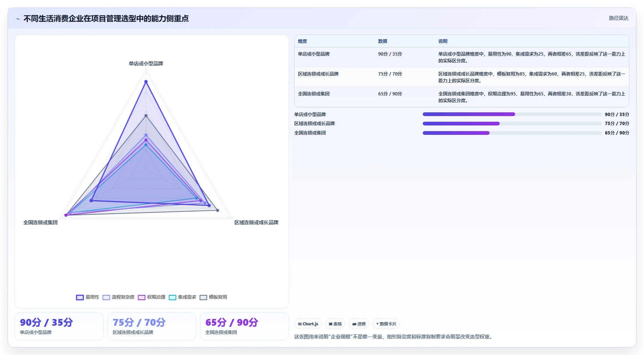Click the 数据 column header
This screenshot has height=355, width=644.
382,41
